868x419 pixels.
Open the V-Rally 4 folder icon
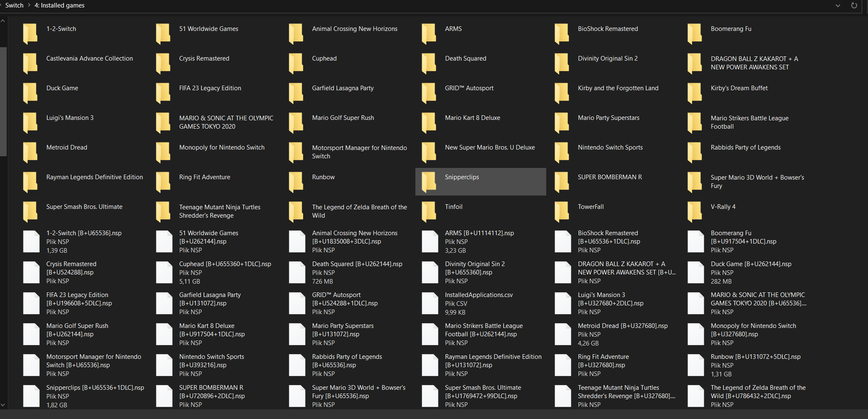(x=695, y=212)
